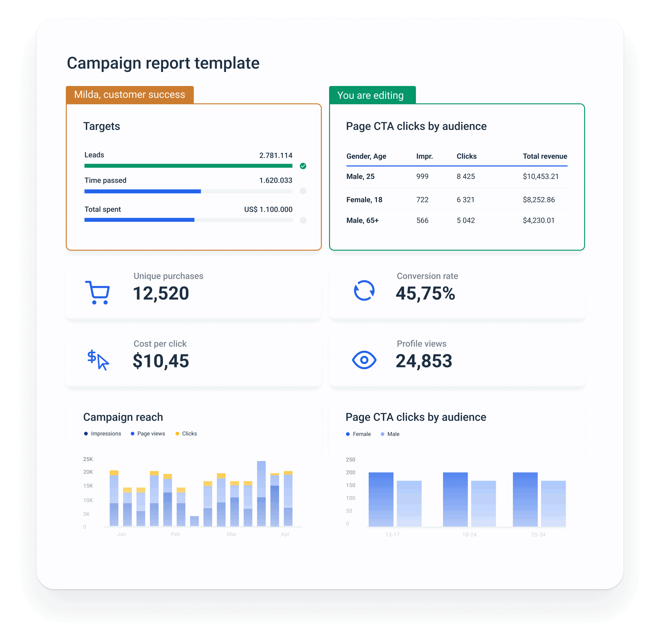Screen dimensions: 660x644
Task: Click the 8 425 clicks value
Action: [466, 176]
